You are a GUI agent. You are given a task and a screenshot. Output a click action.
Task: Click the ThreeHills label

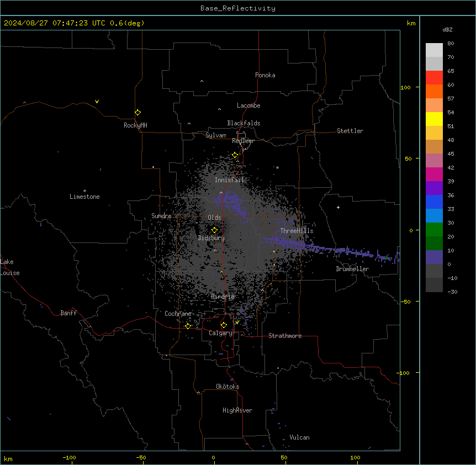click(x=297, y=231)
